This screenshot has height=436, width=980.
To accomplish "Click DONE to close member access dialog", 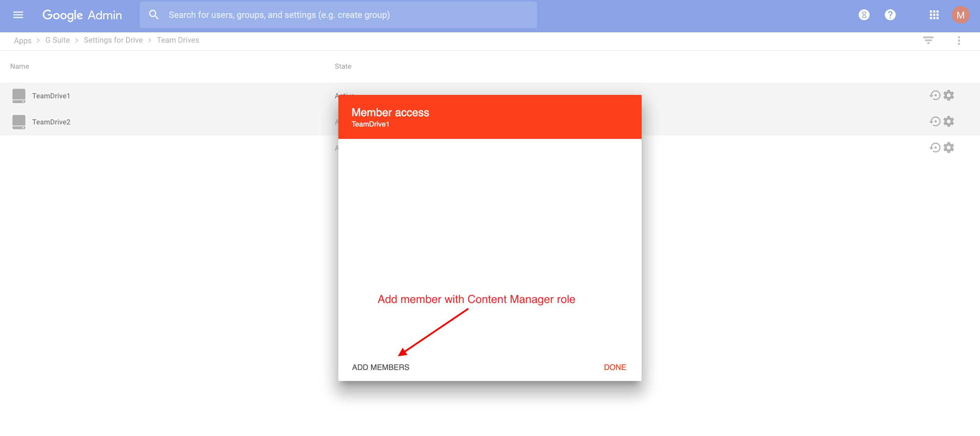I will (x=615, y=367).
